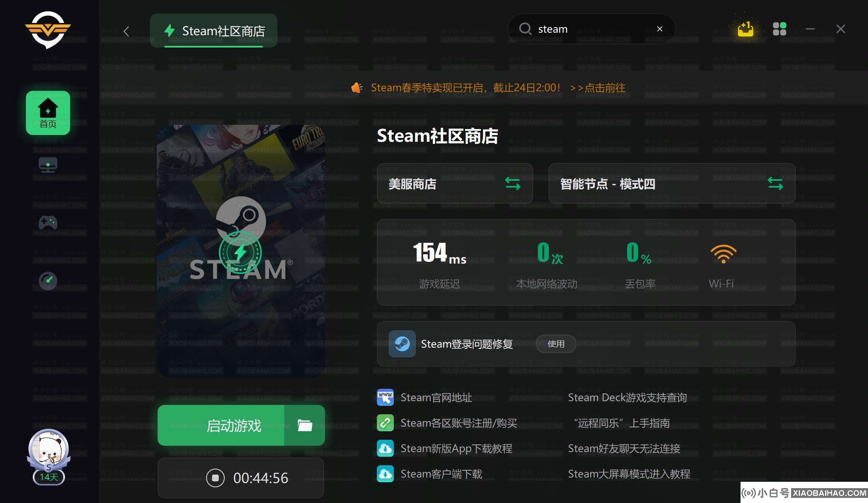Click swap arrows on 美服商店
The width and height of the screenshot is (868, 503).
[x=513, y=183]
